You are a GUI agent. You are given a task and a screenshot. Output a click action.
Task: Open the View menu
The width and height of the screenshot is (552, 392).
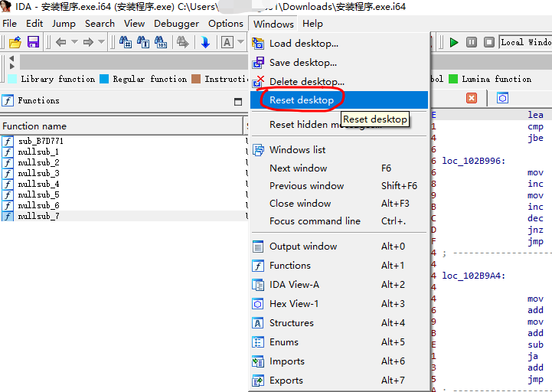[135, 24]
